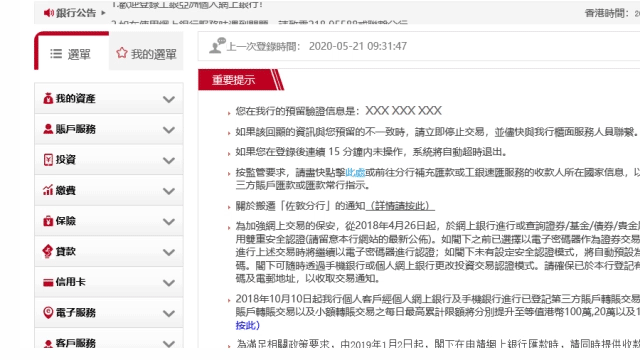This screenshot has height=360, width=640.
Task: Click the login time 2020-05-21 09:31:47
Action: click(358, 46)
